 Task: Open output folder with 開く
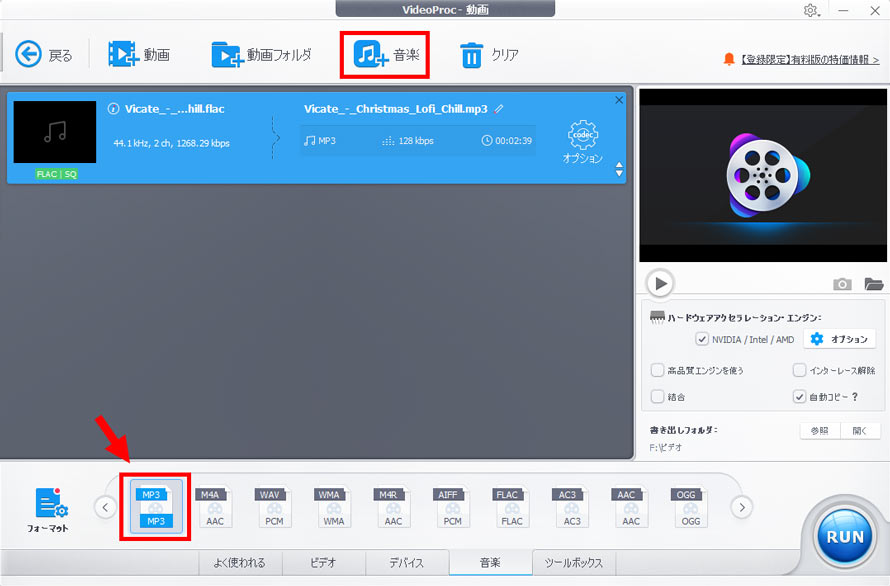point(860,430)
